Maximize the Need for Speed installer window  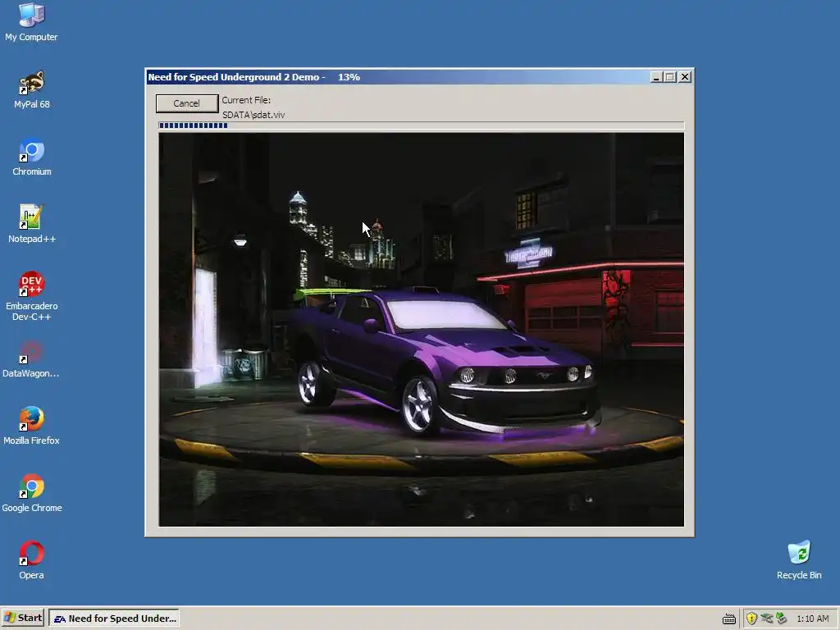(x=669, y=77)
